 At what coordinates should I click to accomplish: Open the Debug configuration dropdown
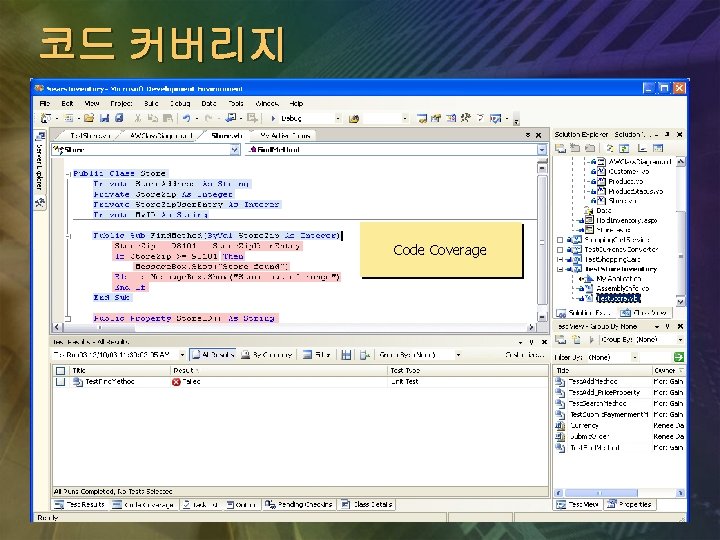click(338, 118)
